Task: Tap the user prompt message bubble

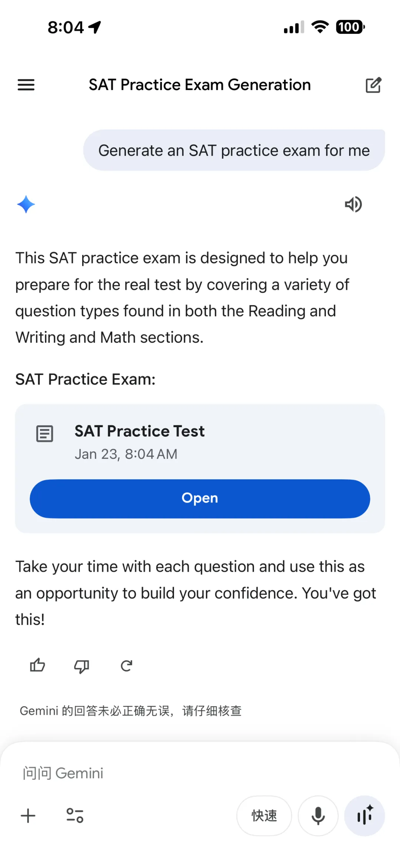Action: 234,151
